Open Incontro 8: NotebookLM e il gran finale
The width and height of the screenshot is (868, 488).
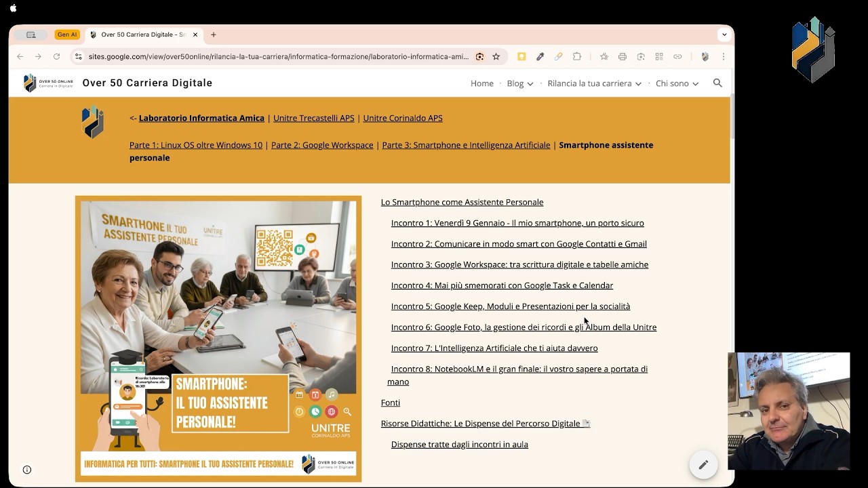pos(519,375)
